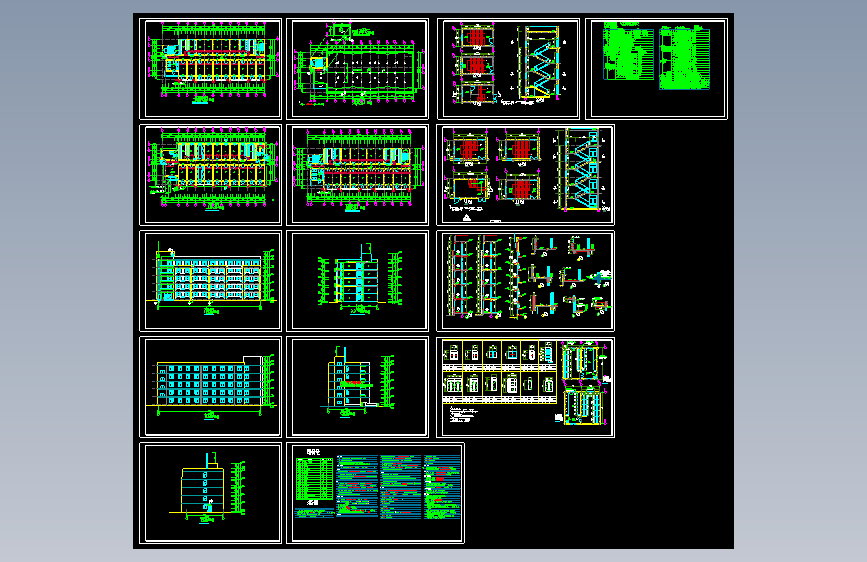
Task: Open the stair sheet with four red plans
Action: coord(525,175)
